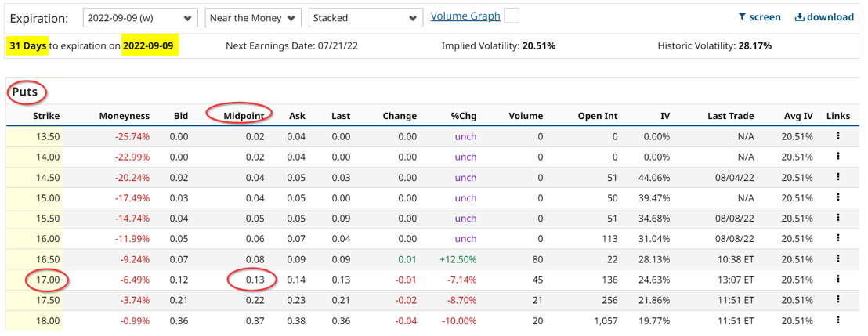The height and width of the screenshot is (336, 868).
Task: Click the screen filter icon
Action: pyautogui.click(x=742, y=16)
